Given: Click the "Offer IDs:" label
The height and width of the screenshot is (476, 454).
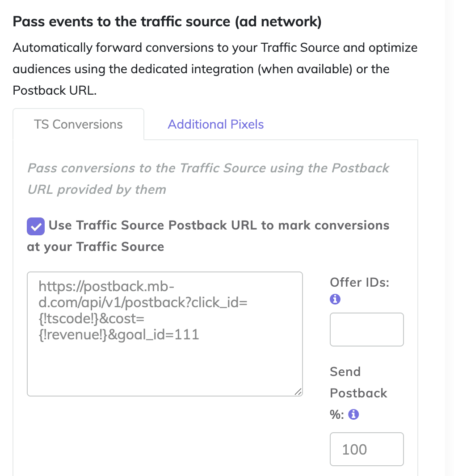Looking at the screenshot, I should coord(359,282).
